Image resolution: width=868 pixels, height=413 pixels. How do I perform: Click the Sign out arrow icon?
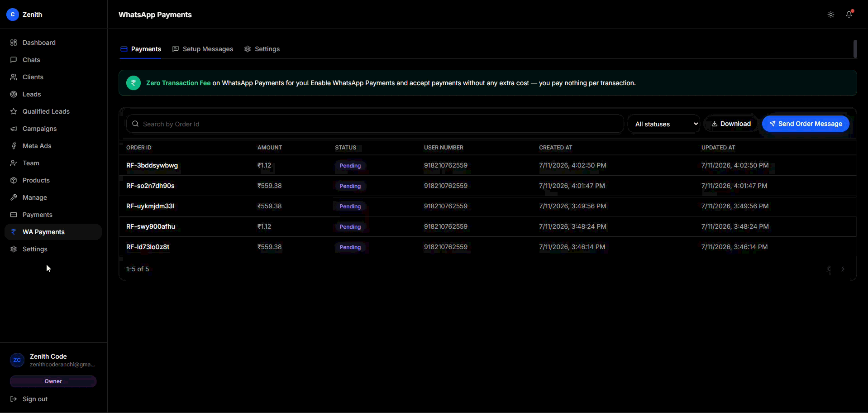pyautogui.click(x=14, y=399)
